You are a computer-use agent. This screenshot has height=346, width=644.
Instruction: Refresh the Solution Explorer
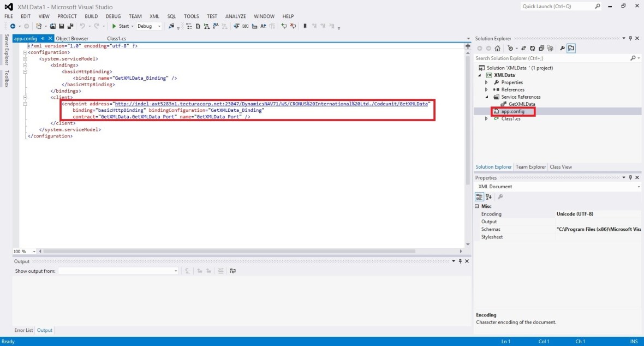coord(533,48)
